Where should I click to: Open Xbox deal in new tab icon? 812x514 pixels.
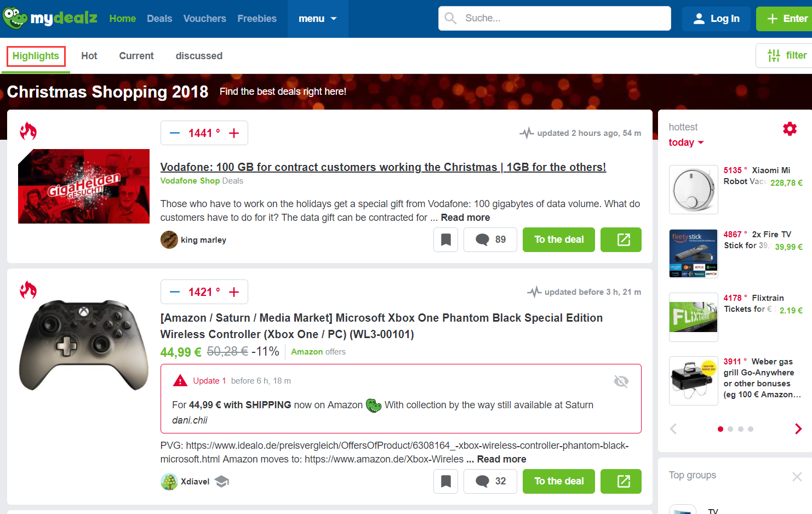tap(621, 481)
